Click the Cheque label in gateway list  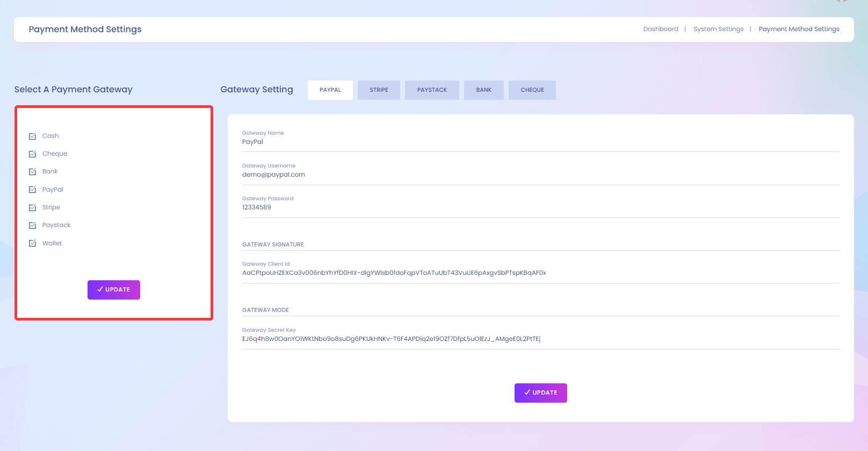tap(55, 154)
